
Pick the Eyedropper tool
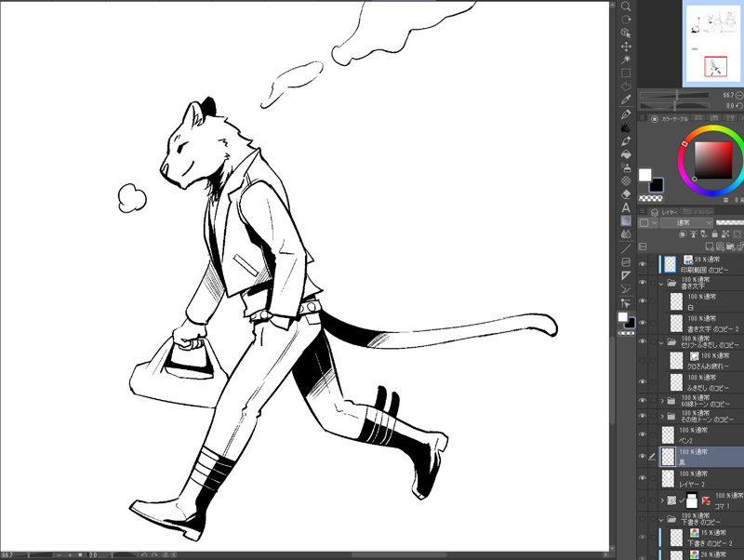[x=626, y=100]
